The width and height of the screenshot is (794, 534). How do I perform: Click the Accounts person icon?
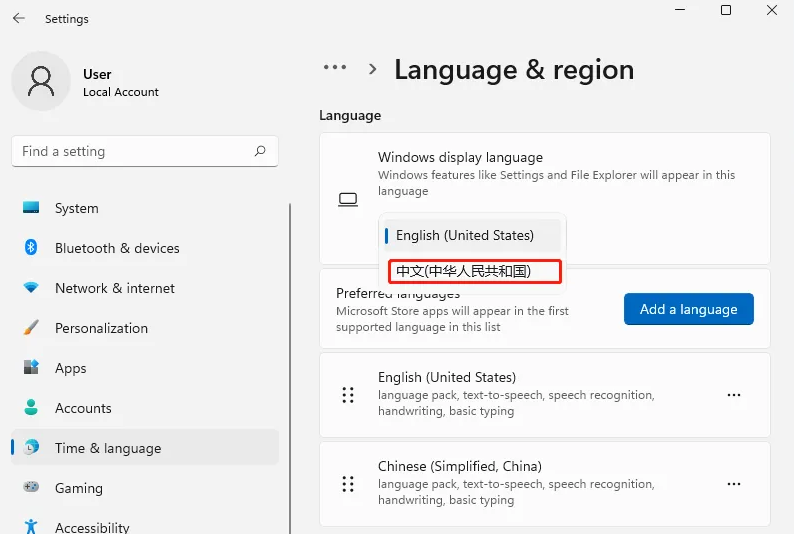tap(31, 407)
